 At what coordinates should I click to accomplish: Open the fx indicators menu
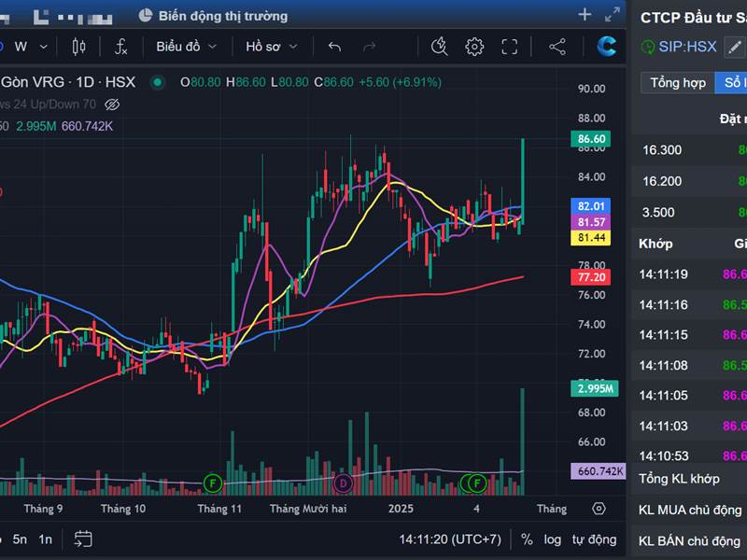pyautogui.click(x=121, y=47)
